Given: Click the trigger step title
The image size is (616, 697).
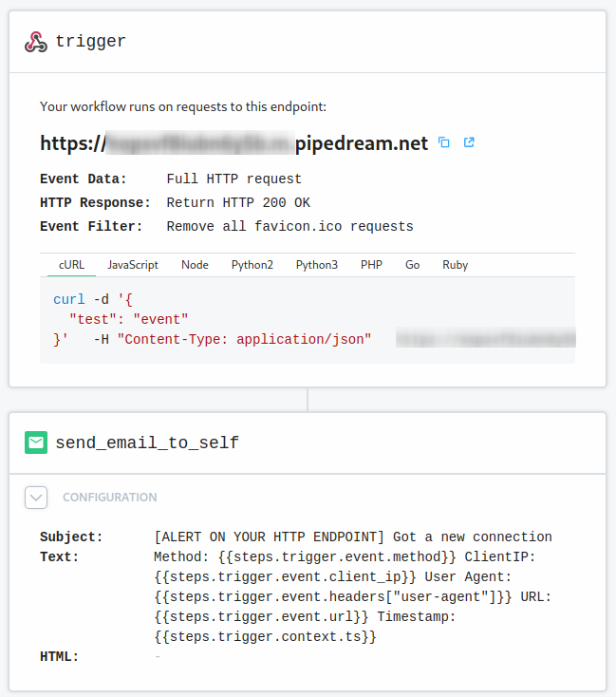Looking at the screenshot, I should 90,42.
